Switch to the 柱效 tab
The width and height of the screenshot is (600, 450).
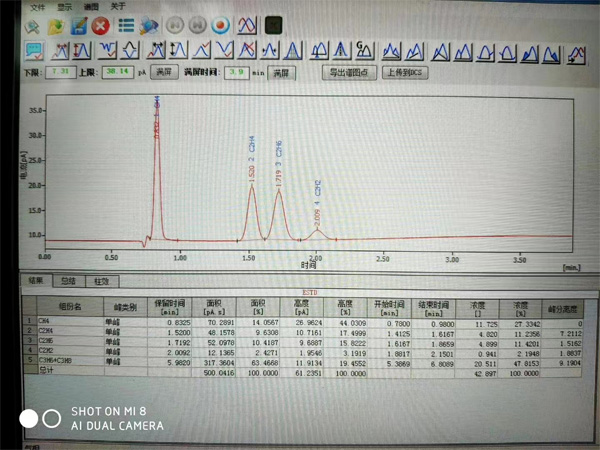[101, 282]
